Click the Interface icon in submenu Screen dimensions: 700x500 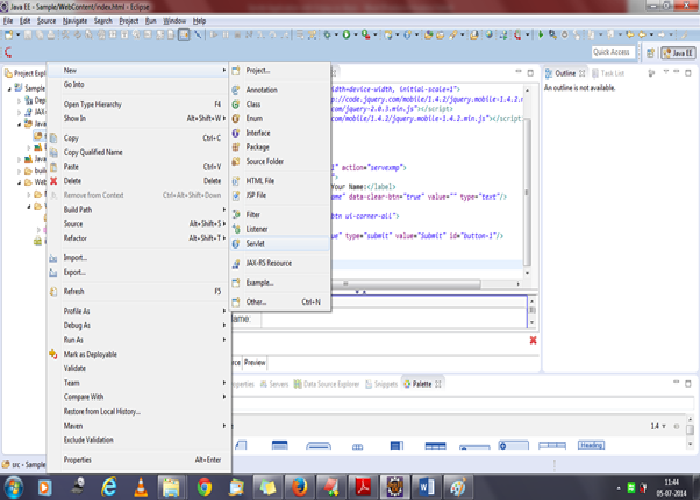[x=236, y=133]
